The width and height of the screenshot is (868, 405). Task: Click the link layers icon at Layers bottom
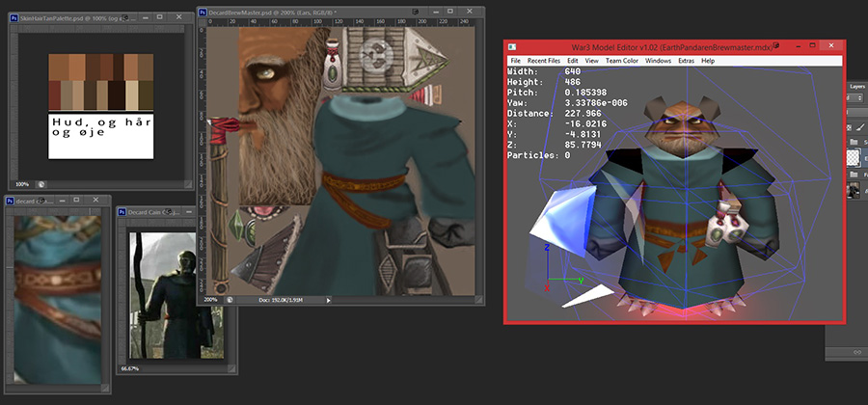[857, 352]
